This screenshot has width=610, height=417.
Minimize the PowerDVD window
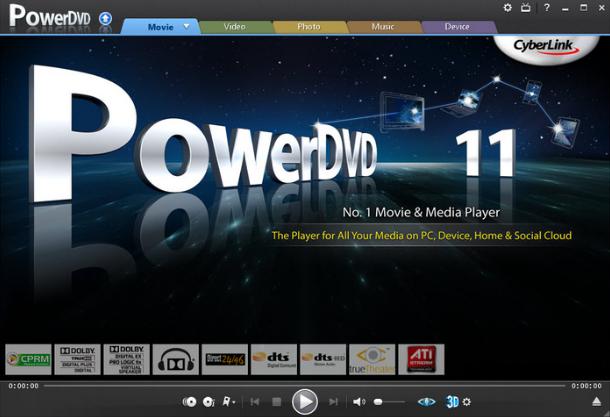(565, 8)
